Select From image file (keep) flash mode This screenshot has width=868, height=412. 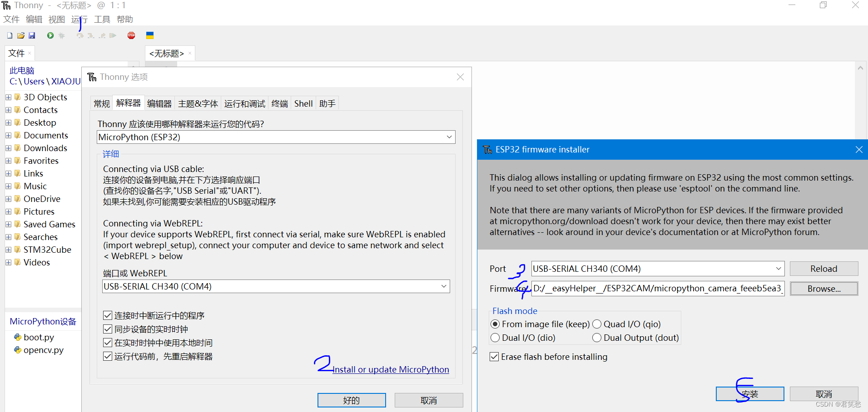click(x=495, y=324)
